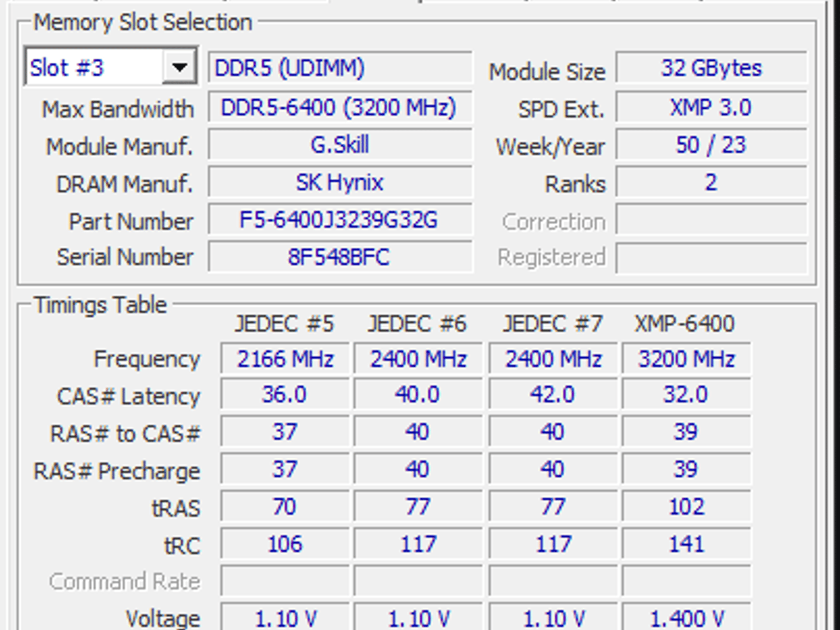Click the JEDEC #7 tRC value 117
This screenshot has height=630, width=840.
pos(552,544)
